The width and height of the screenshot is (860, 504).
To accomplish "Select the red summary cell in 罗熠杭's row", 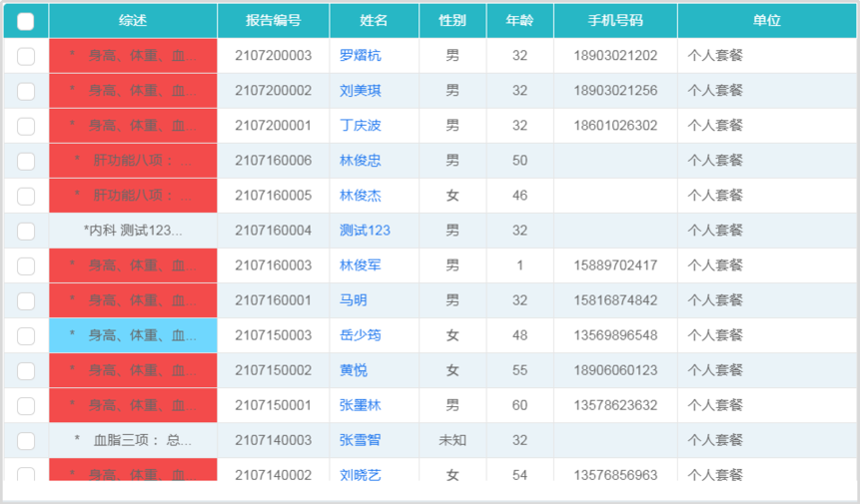I will pos(133,55).
